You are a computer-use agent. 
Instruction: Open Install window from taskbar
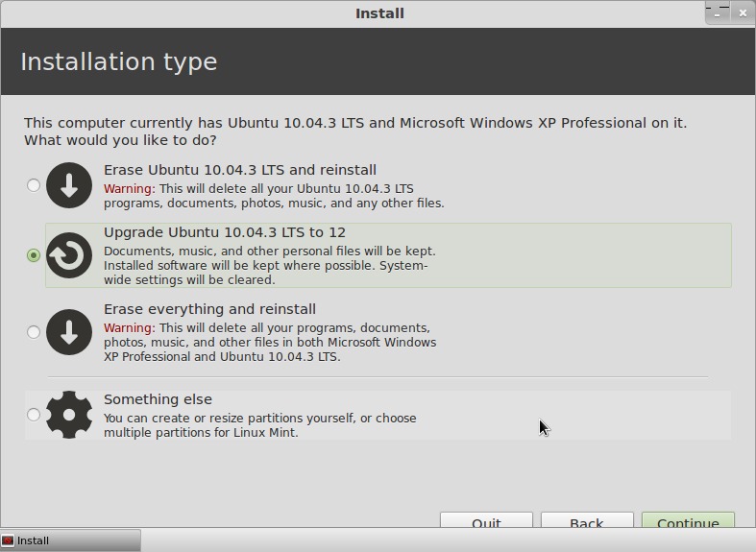(70, 540)
